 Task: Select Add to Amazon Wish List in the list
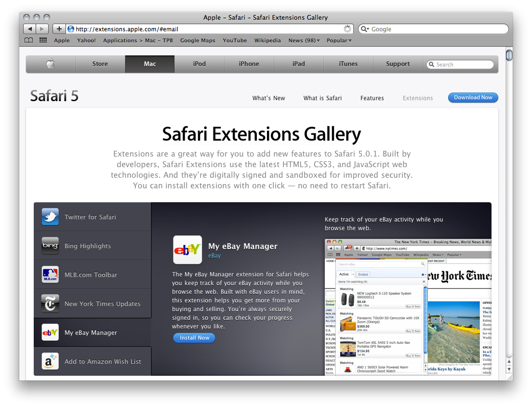click(93, 361)
